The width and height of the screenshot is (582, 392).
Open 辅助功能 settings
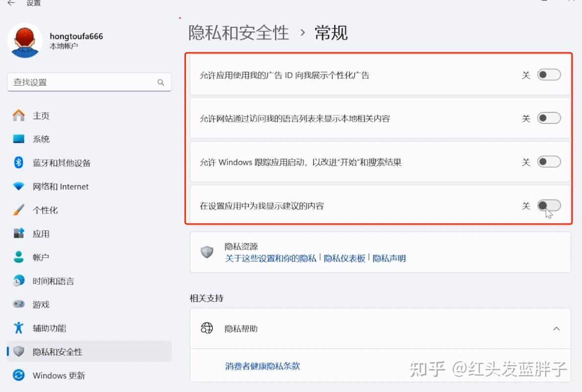[89, 328]
